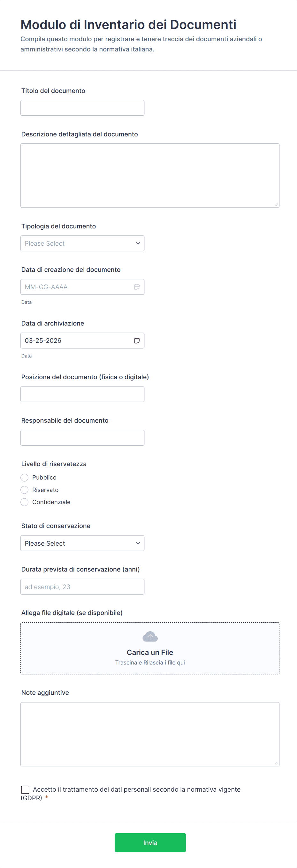Submit form with Invia button
The image size is (297, 868).
[150, 843]
